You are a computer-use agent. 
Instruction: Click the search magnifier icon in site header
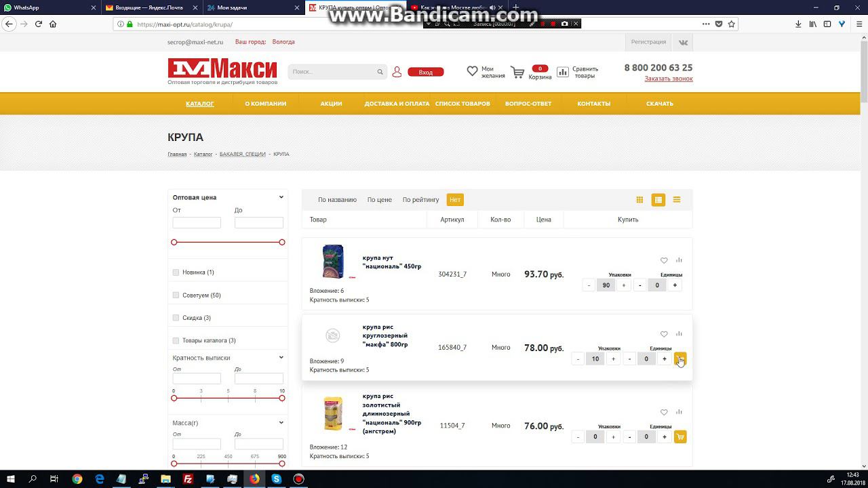380,72
